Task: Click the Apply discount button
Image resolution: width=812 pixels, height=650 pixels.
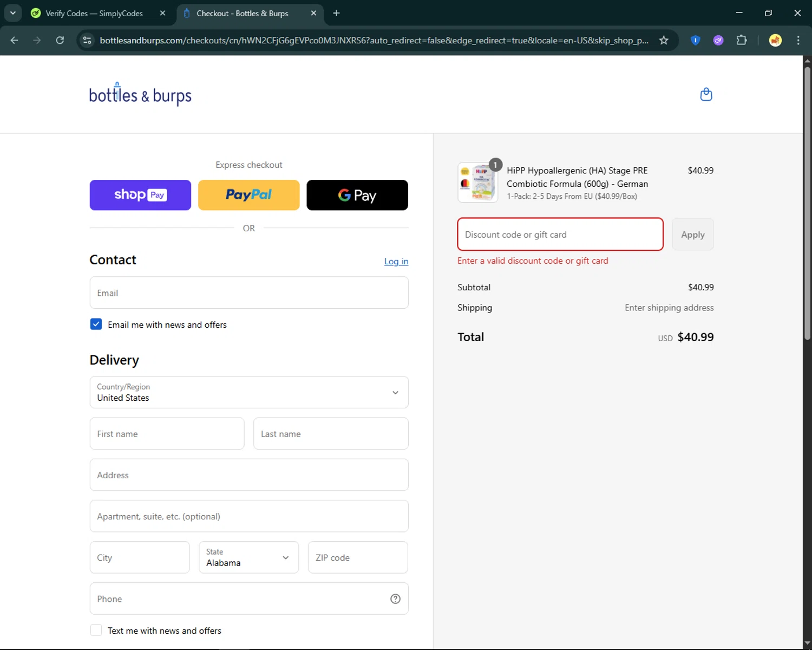Action: click(x=693, y=235)
